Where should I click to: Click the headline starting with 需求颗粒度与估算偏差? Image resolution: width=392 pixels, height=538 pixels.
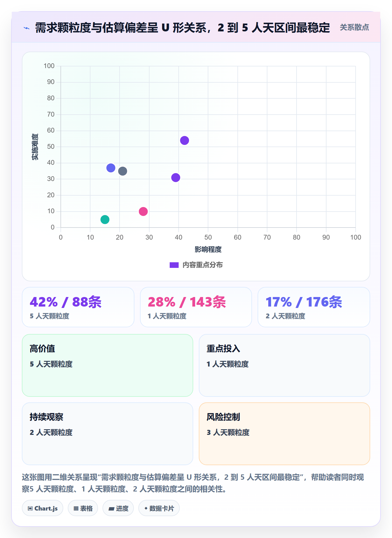(x=182, y=28)
